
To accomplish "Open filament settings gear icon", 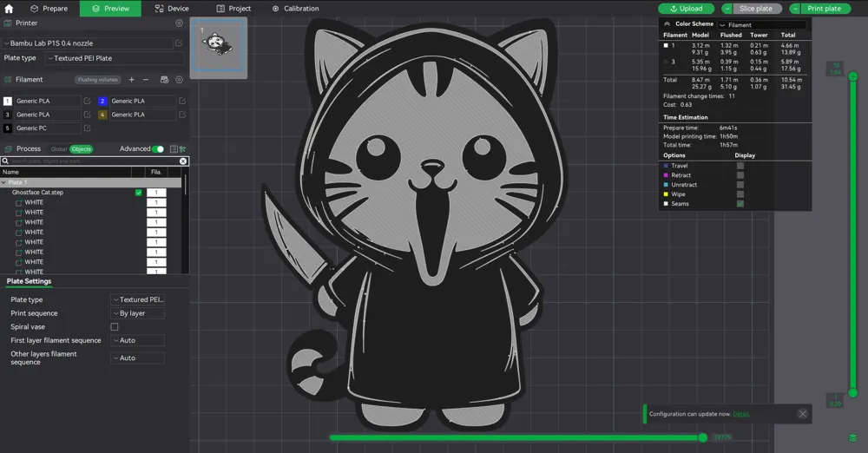I will (179, 80).
